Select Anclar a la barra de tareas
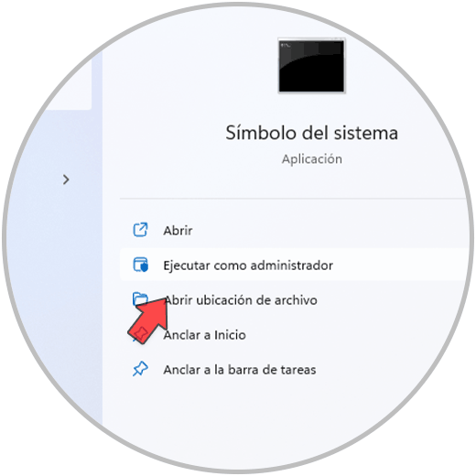 pyautogui.click(x=240, y=370)
